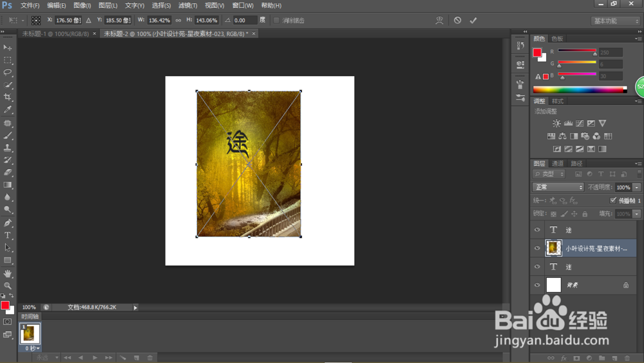Open the 基本功能 workspace dropdown
644x363 pixels.
pyautogui.click(x=616, y=21)
